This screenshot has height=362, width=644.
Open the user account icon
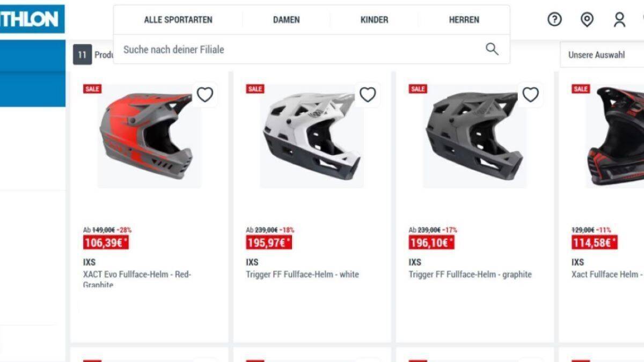tap(619, 20)
